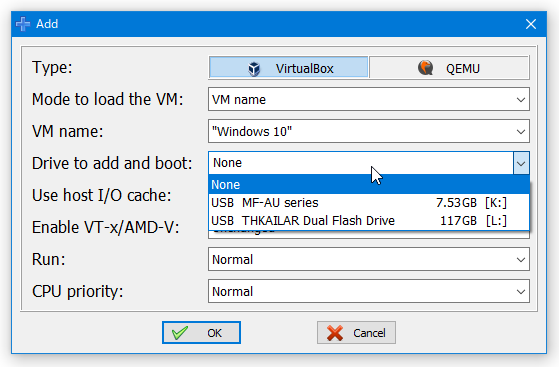The width and height of the screenshot is (559, 367).
Task: Click the Type: label
Action: pos(52,67)
